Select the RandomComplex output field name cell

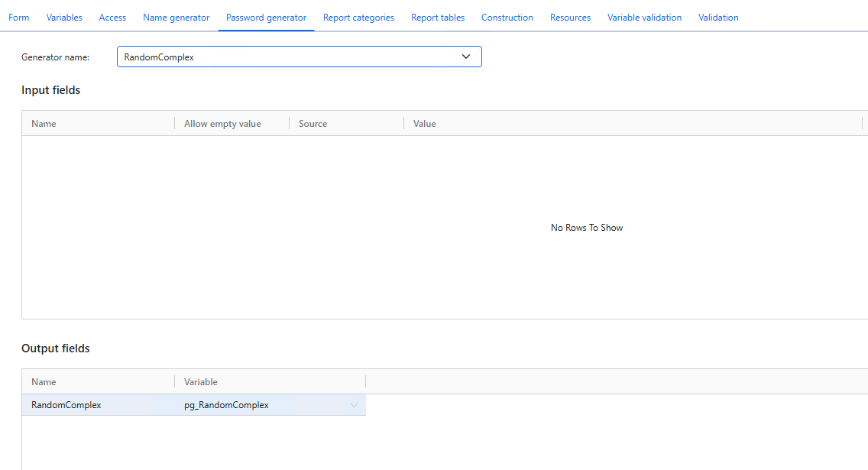99,405
